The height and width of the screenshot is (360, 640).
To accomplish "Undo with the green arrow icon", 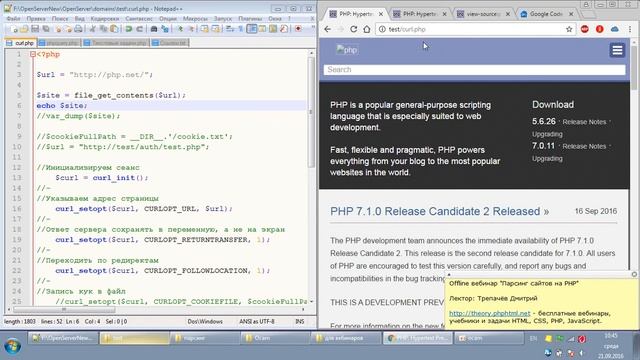I will pyautogui.click(x=129, y=29).
